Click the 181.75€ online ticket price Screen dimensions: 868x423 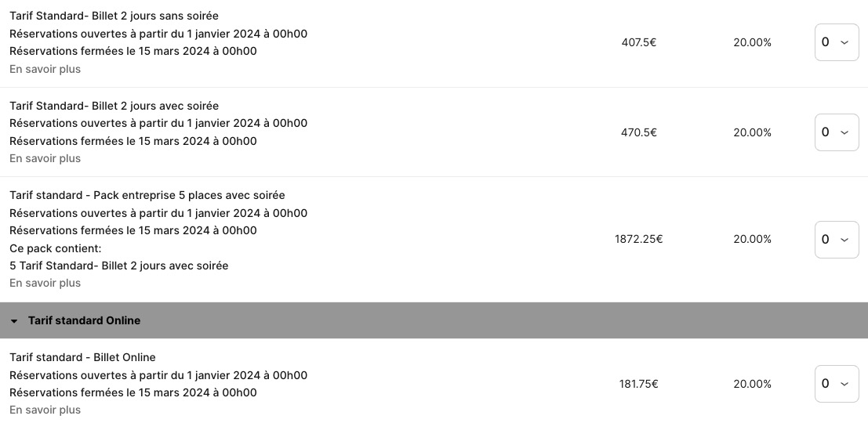(638, 384)
